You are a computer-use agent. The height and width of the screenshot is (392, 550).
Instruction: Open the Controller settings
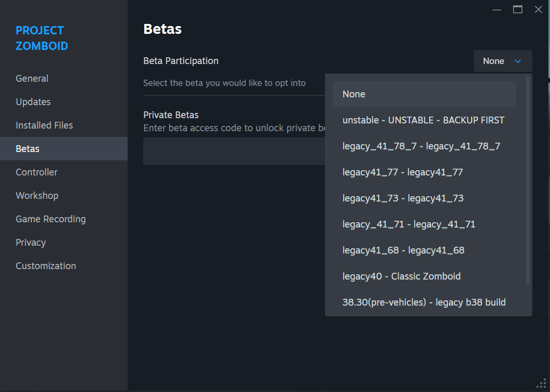click(x=36, y=172)
